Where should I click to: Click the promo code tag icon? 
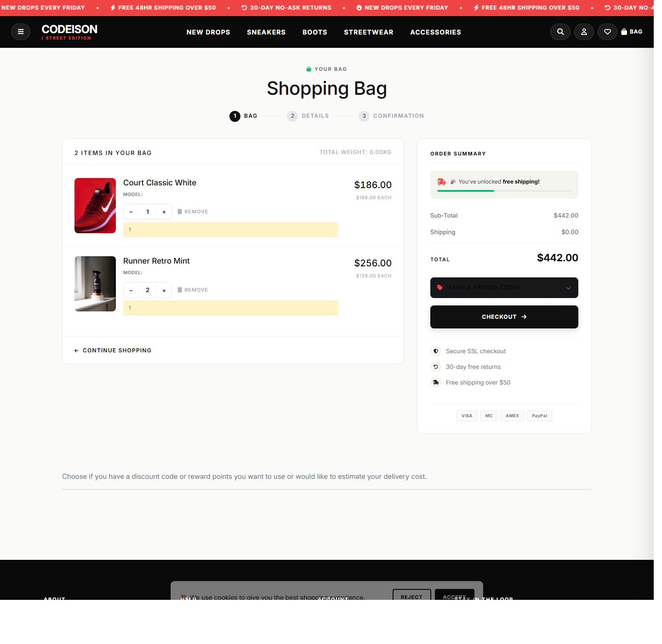(x=439, y=287)
